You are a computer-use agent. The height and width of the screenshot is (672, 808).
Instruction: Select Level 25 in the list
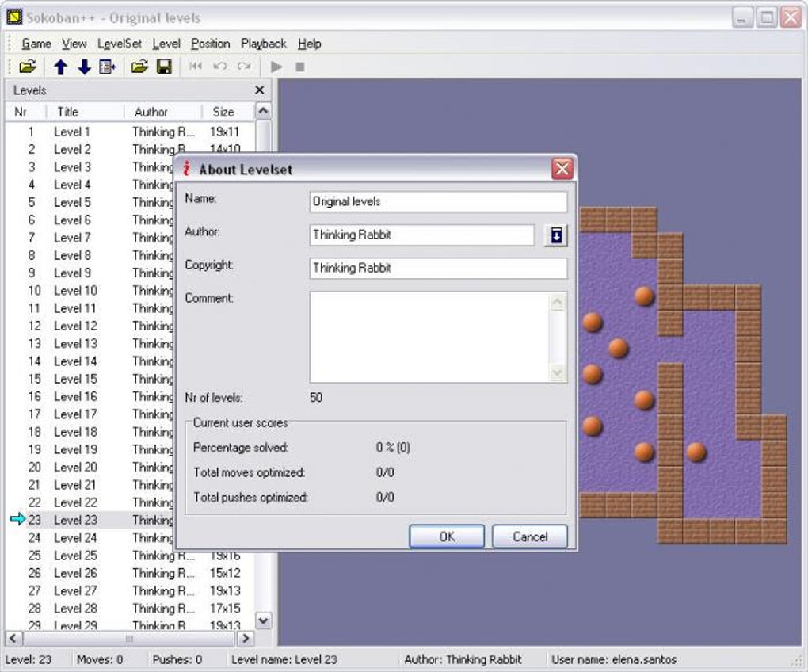tap(130, 556)
